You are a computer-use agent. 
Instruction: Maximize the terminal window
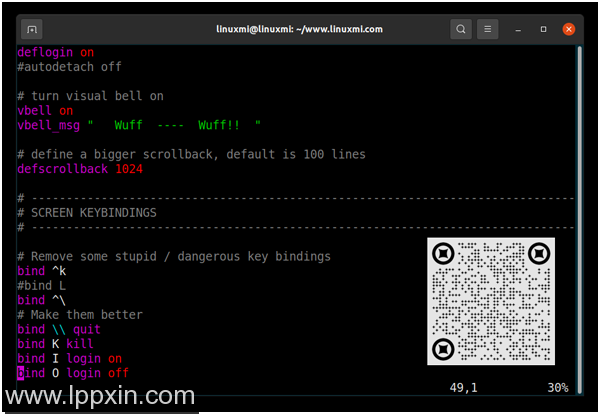(543, 29)
